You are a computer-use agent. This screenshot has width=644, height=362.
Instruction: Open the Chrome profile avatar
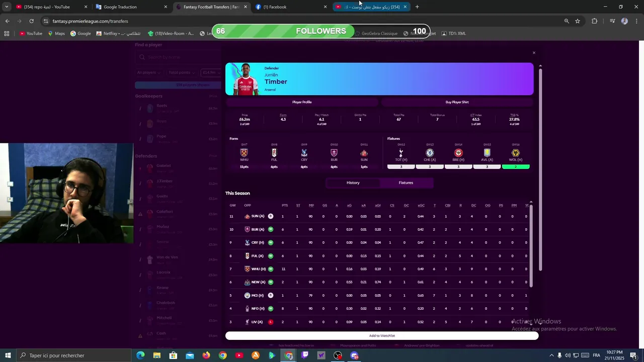coord(624,21)
